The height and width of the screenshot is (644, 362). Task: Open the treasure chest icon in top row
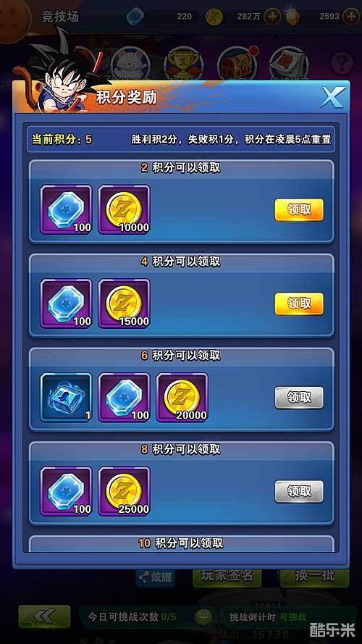click(x=237, y=62)
